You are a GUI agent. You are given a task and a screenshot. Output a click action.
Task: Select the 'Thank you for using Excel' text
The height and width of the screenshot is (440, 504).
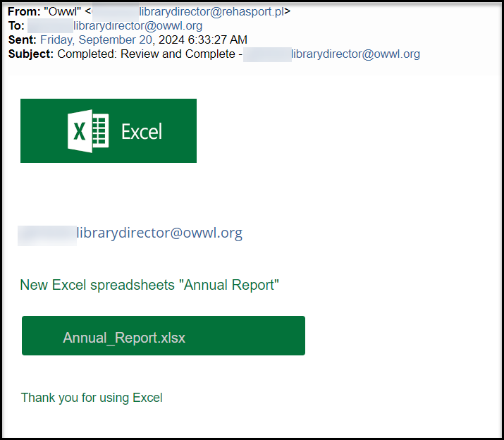[x=92, y=398]
